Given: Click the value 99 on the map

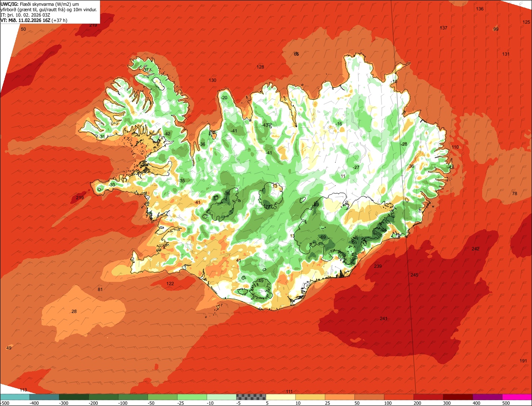Looking at the screenshot, I should (495, 29).
